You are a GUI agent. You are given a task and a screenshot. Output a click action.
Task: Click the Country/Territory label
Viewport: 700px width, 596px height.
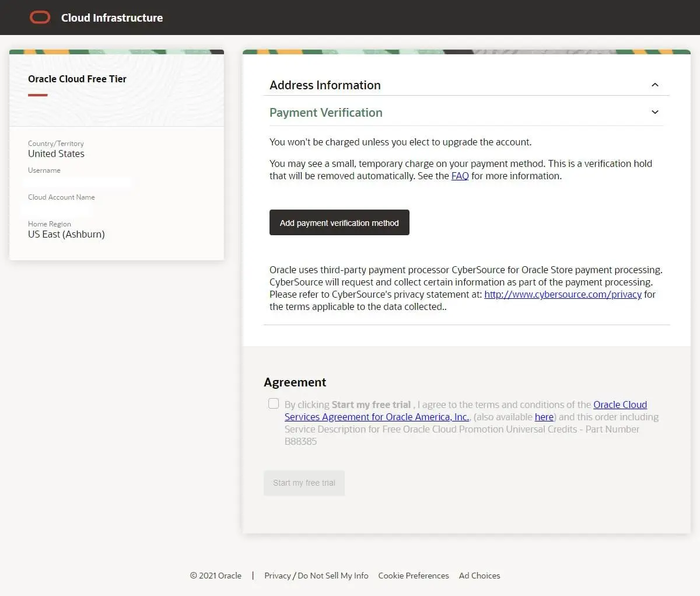[56, 144]
